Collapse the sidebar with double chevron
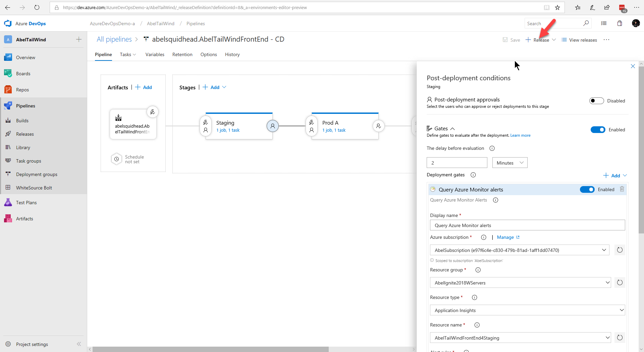 79,344
